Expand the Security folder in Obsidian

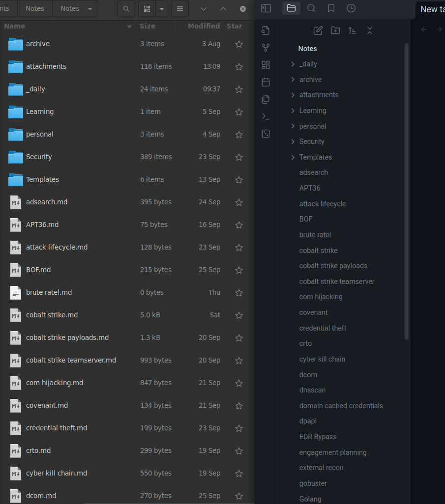tap(293, 141)
